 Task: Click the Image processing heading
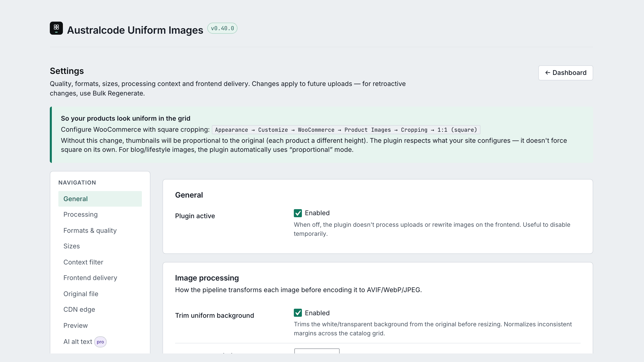click(207, 278)
